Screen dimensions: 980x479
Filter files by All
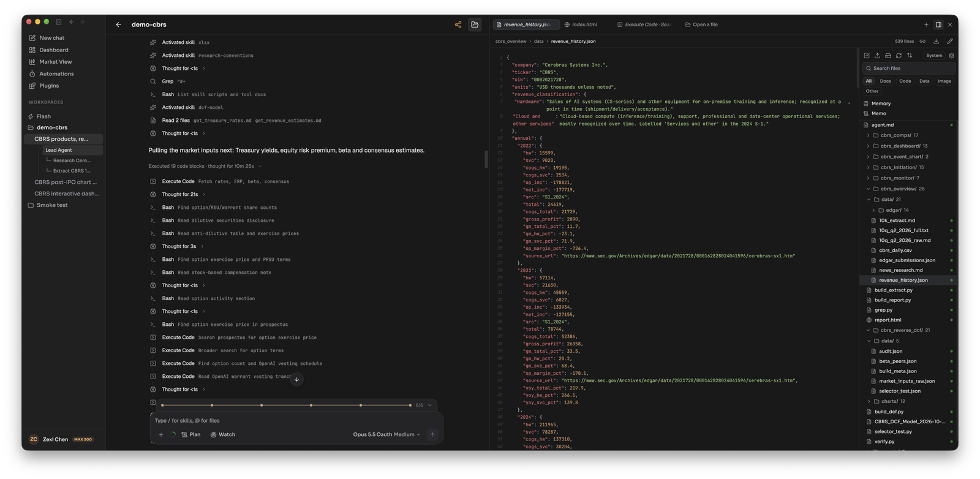[869, 81]
